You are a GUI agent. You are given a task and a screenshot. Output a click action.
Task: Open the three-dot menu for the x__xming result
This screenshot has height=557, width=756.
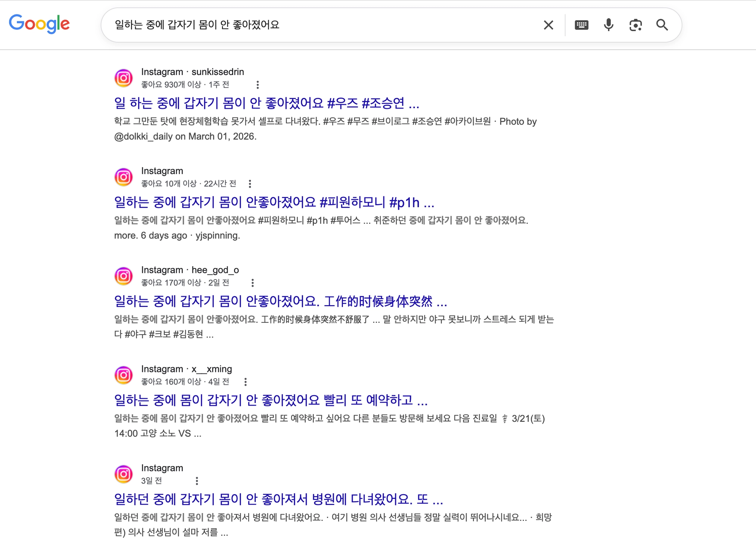point(246,382)
